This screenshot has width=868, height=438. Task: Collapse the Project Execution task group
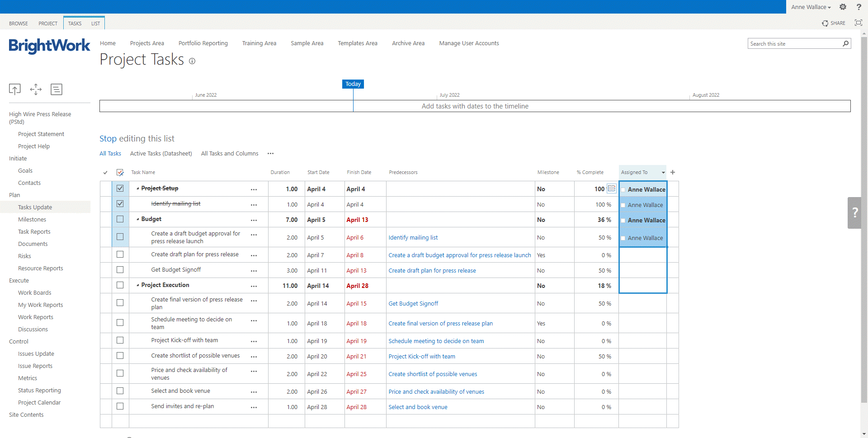pyautogui.click(x=138, y=285)
